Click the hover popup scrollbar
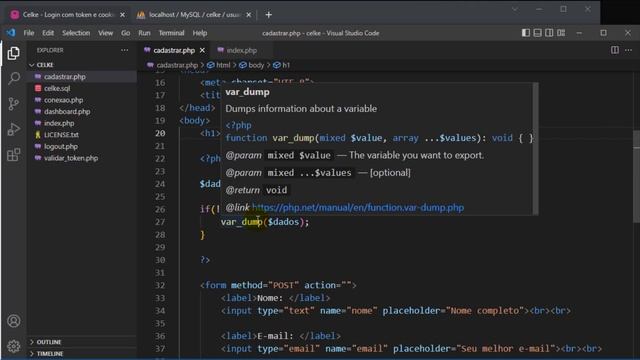 [536, 149]
